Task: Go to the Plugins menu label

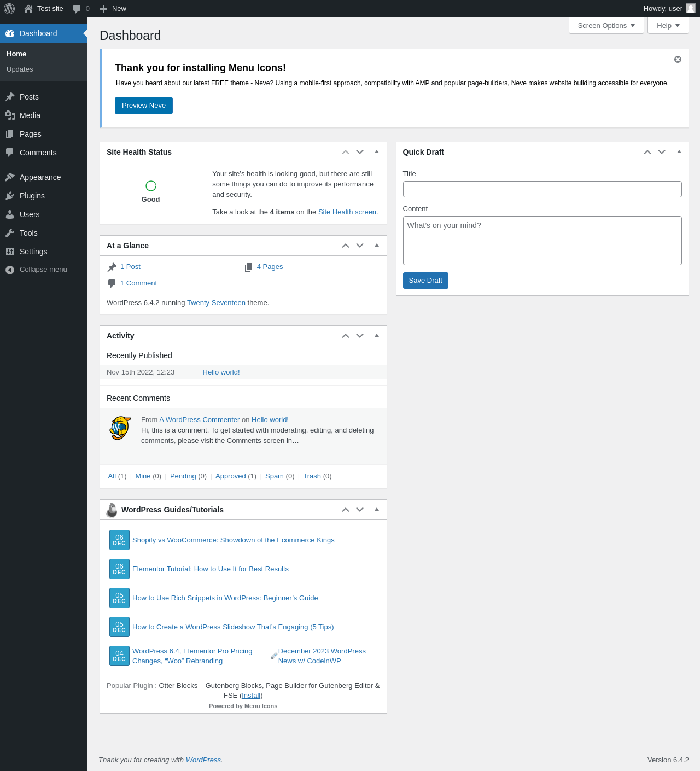Action: coord(32,196)
